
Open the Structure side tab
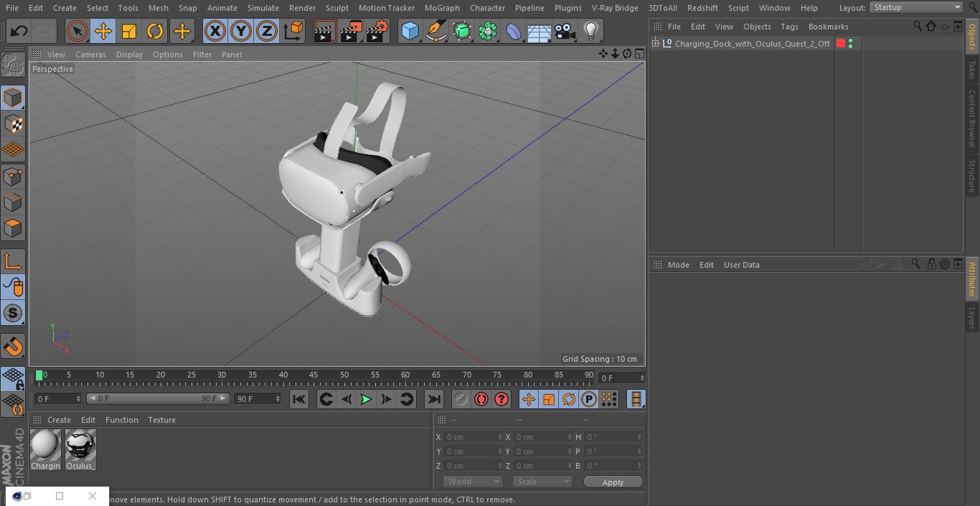tap(972, 176)
